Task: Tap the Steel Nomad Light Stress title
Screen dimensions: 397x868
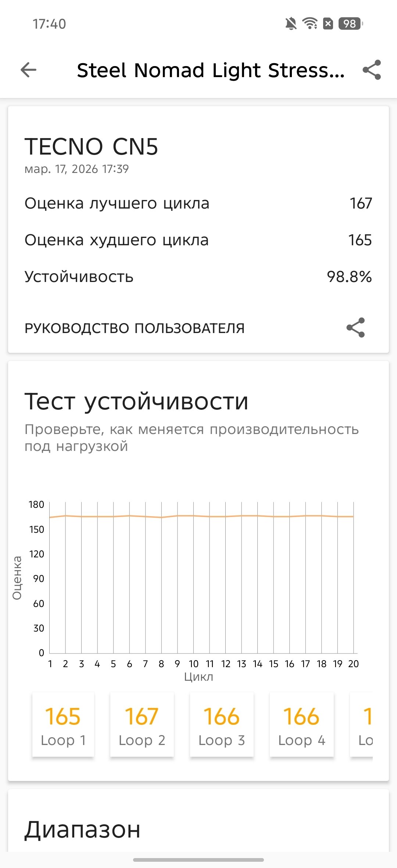Action: click(211, 70)
